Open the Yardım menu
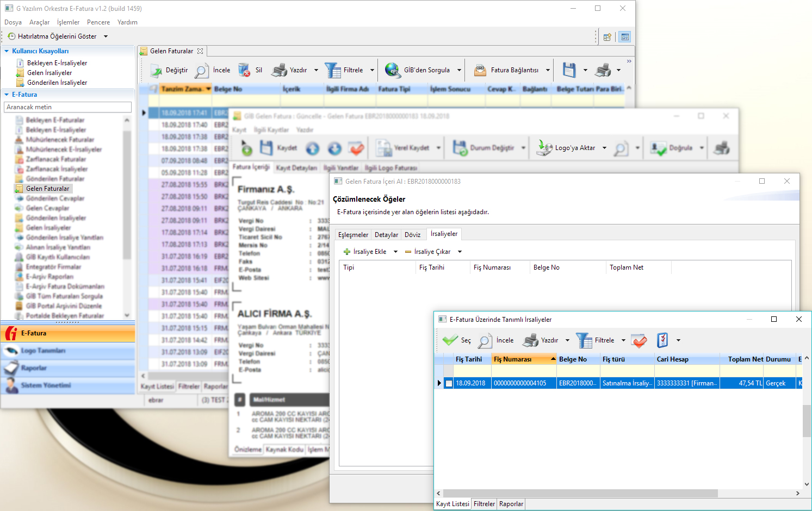The height and width of the screenshot is (511, 812). [127, 22]
